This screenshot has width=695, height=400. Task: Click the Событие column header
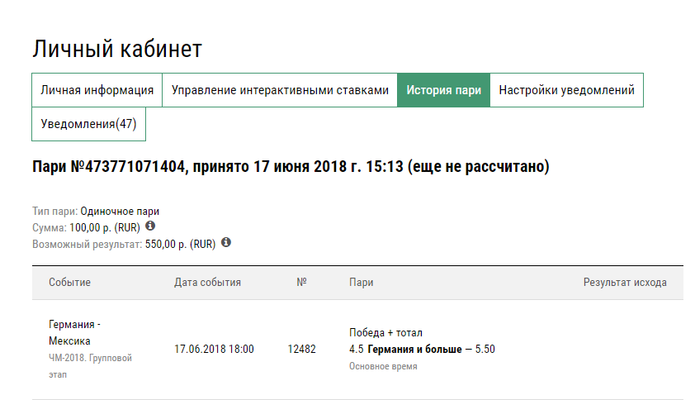coord(70,283)
